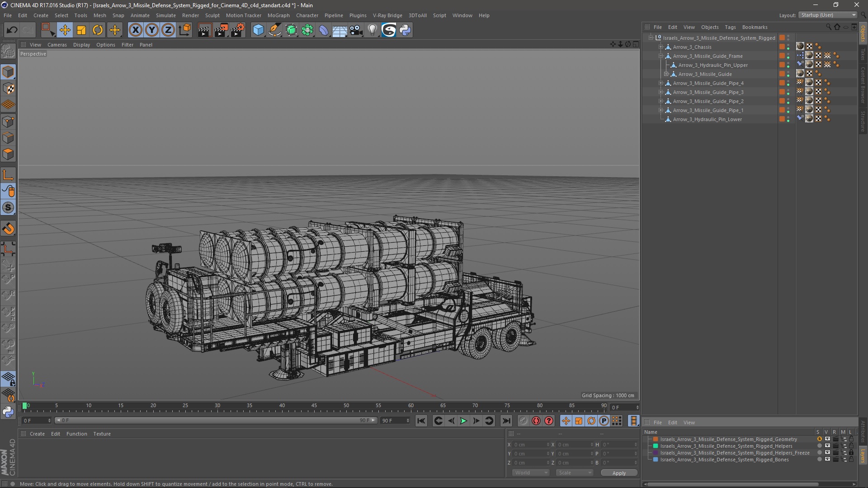Viewport: 868px width, 488px height.
Task: Open Edit Render Settings icon
Action: pyautogui.click(x=238, y=30)
